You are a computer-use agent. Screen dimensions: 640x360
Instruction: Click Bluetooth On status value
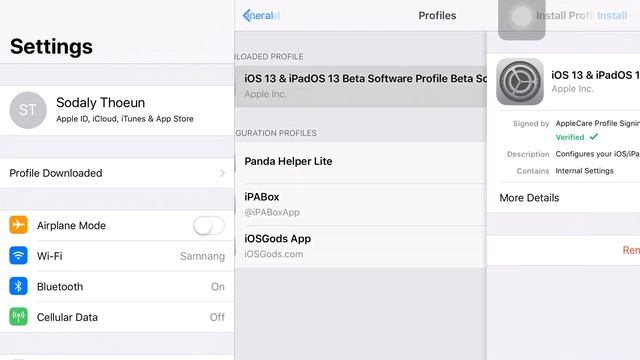218,287
